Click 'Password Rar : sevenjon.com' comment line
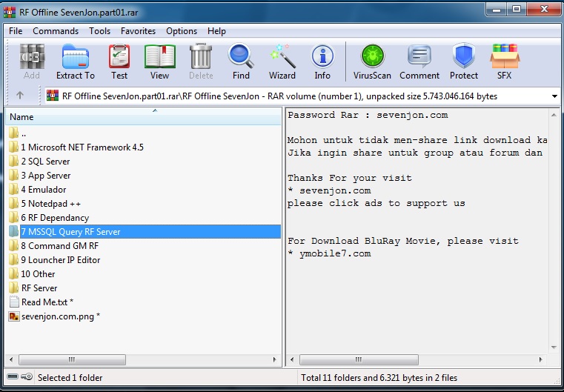This screenshot has width=564, height=392. tap(368, 115)
